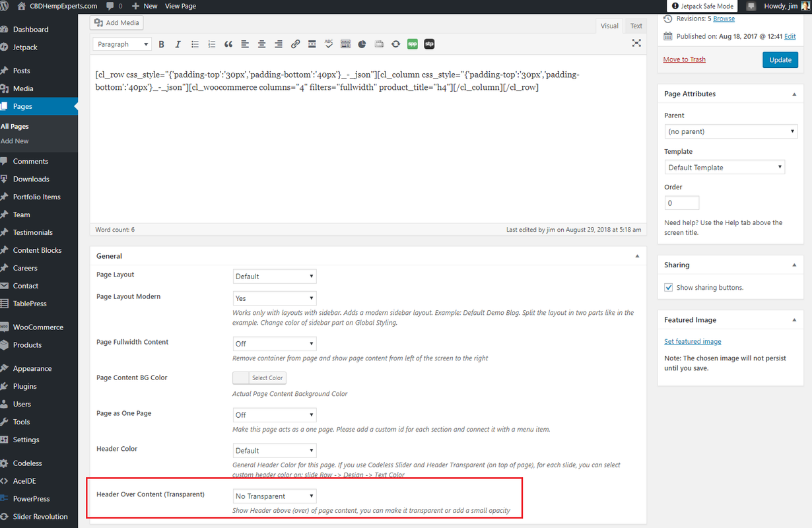Toggle italic formatting in editor toolbar
Image resolution: width=812 pixels, height=528 pixels.
pos(178,44)
